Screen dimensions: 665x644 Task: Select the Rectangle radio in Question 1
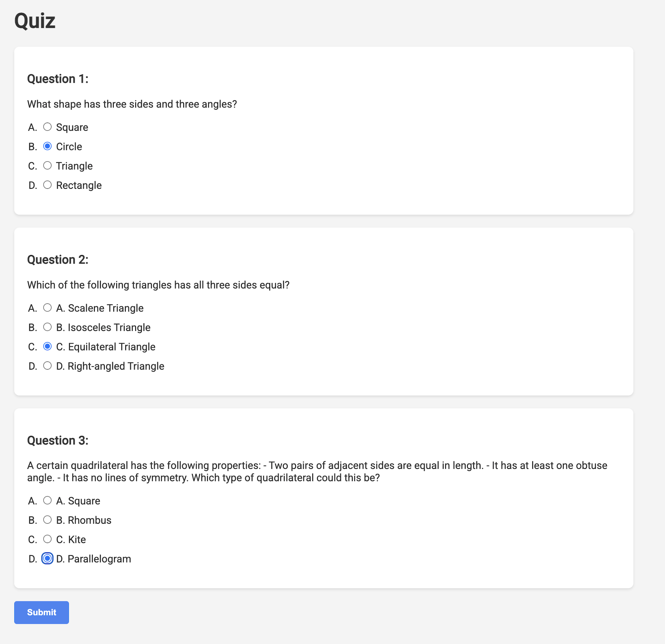point(48,185)
